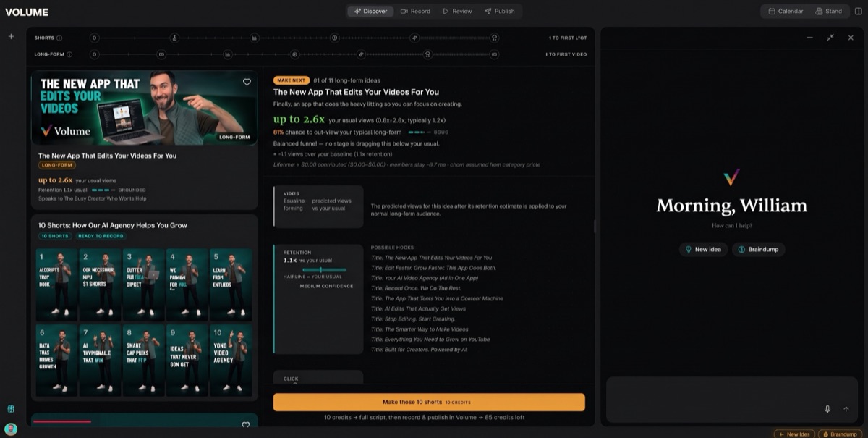Click the microphone icon in chat input
Viewport: 868px width, 438px height.
827,409
